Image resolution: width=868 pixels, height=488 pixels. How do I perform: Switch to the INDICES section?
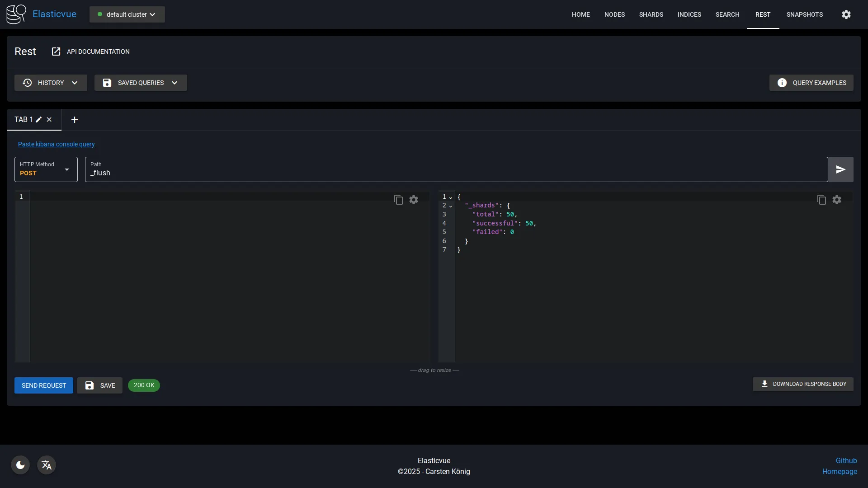[689, 14]
